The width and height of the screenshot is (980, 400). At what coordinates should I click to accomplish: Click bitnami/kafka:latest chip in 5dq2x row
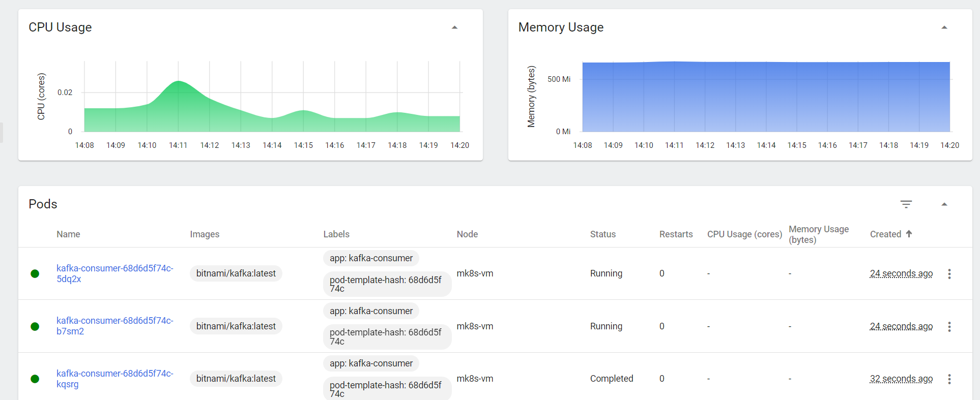(x=236, y=273)
